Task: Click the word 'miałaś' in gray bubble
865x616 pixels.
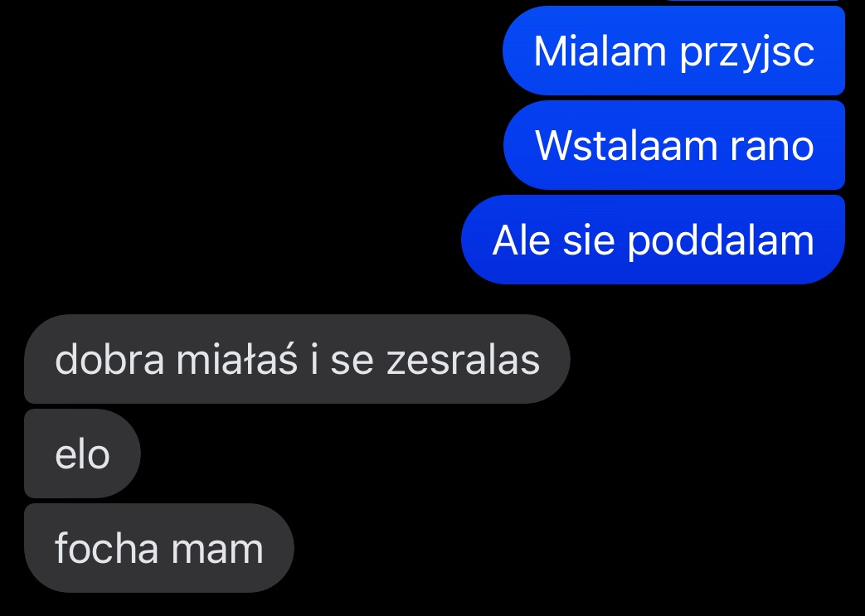Action: point(236,360)
